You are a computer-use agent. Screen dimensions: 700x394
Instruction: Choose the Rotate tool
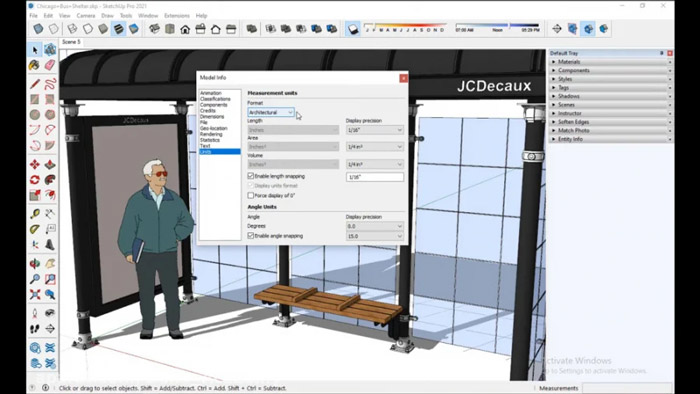coord(35,180)
